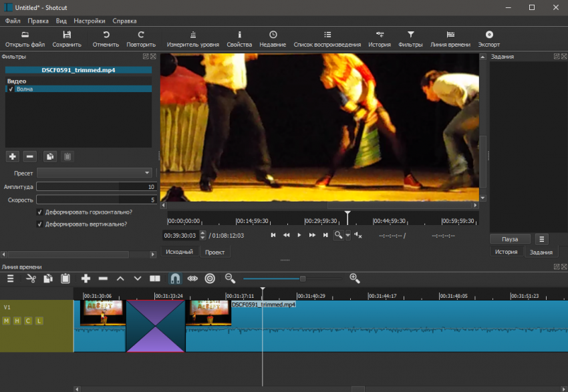568x392 pixels.
Task: Open zoom dropdown arrow by player magnifier
Action: pyautogui.click(x=347, y=235)
